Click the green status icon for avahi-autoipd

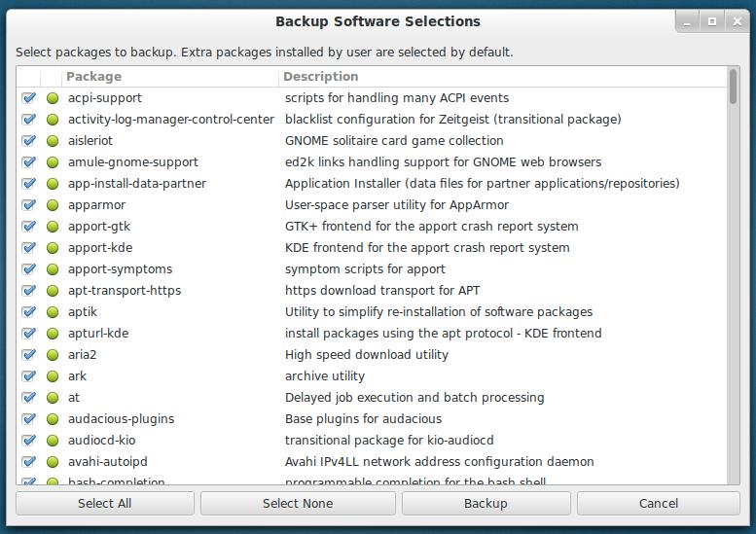point(53,462)
